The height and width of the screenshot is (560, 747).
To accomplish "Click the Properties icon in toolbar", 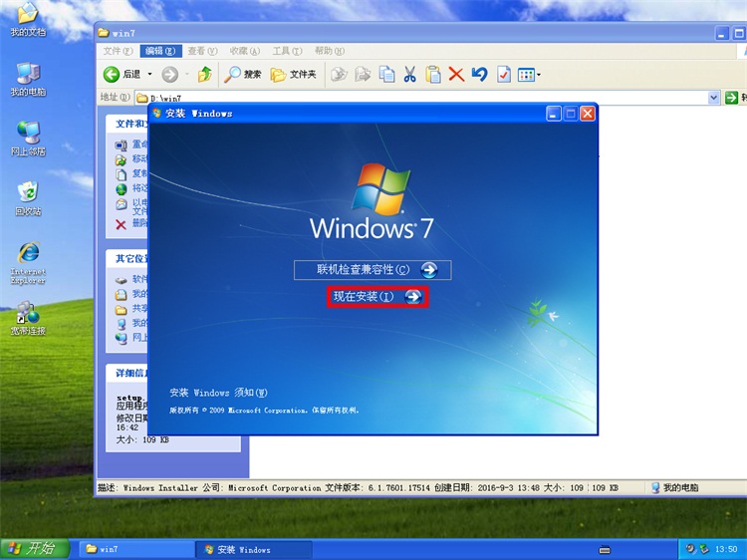I will point(504,75).
